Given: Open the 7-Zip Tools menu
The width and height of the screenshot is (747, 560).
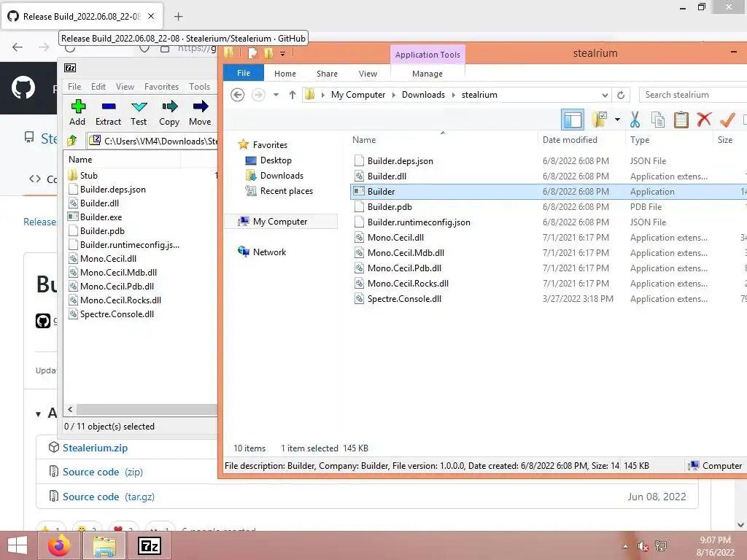Looking at the screenshot, I should point(199,87).
